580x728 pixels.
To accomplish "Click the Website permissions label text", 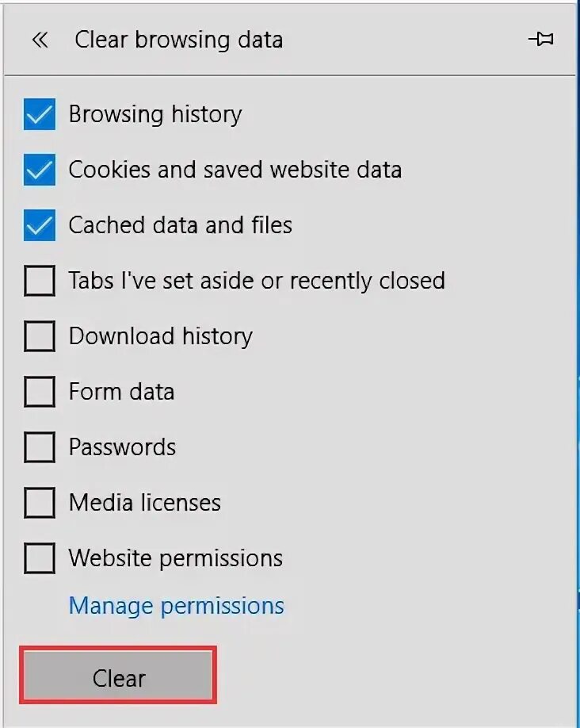I will (x=176, y=558).
